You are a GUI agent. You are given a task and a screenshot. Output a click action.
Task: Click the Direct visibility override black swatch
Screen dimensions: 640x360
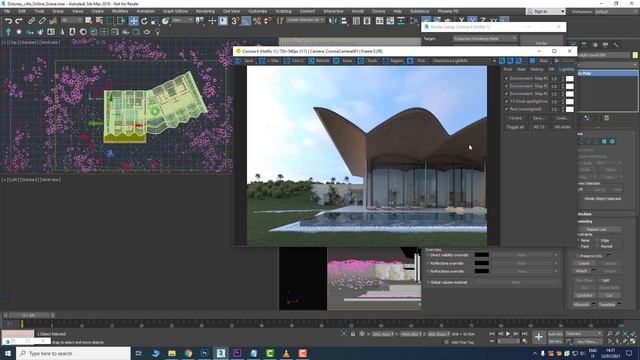[482, 255]
